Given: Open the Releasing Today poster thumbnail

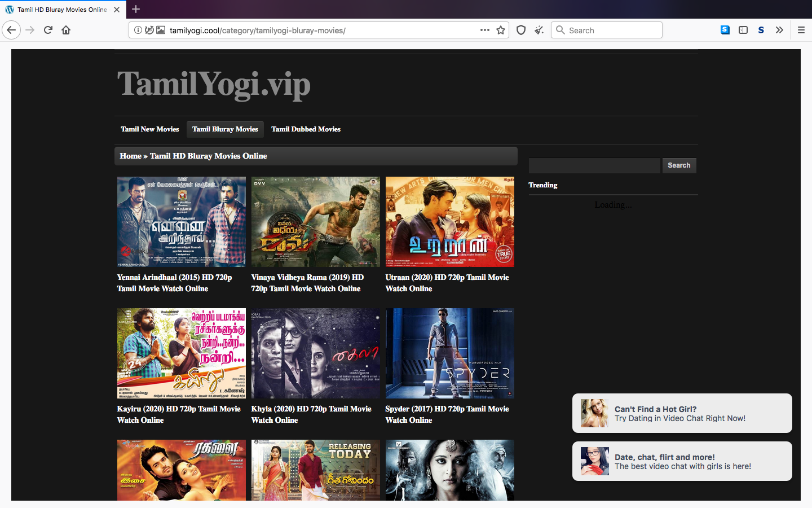Looking at the screenshot, I should (x=316, y=470).
